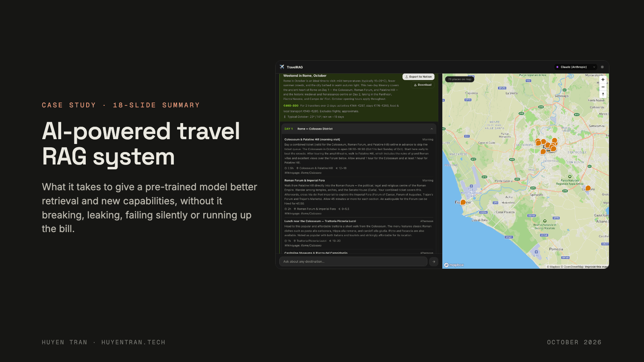Open the 'Improve this map' link
The width and height of the screenshot is (644, 362).
click(597, 267)
